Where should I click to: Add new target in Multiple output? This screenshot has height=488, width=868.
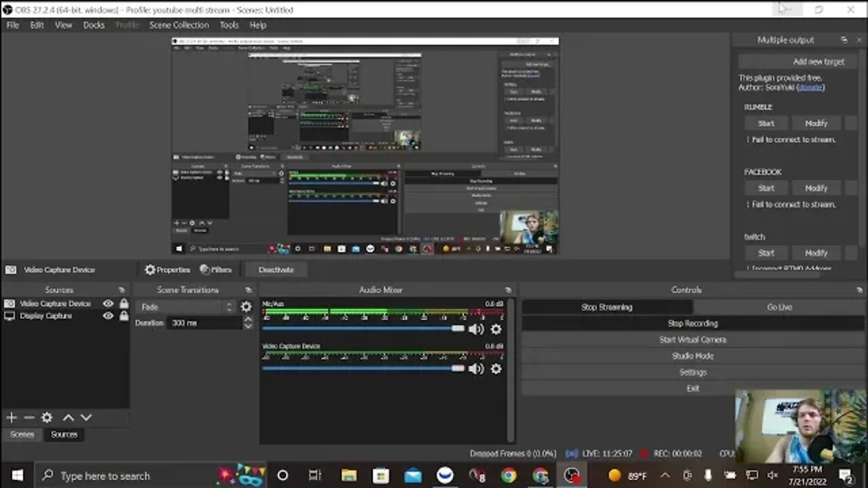point(797,62)
